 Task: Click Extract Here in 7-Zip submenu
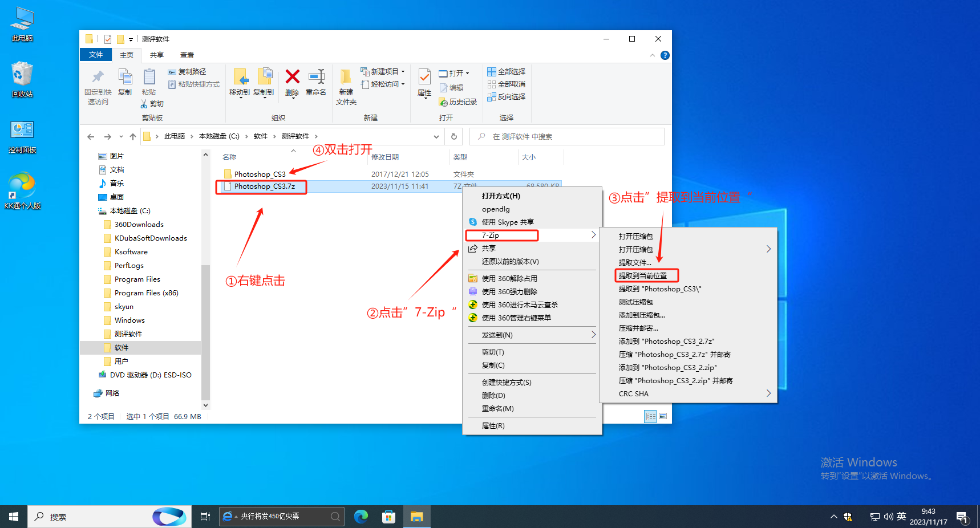tap(643, 276)
